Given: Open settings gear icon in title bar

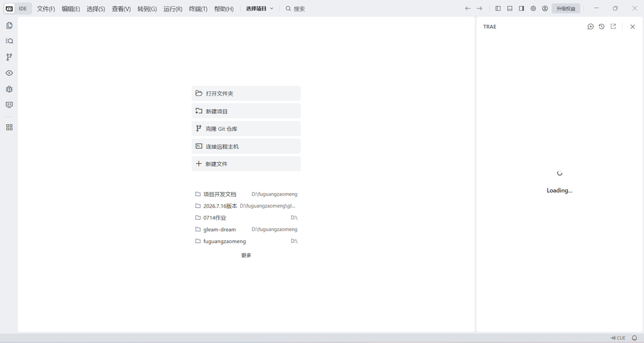Looking at the screenshot, I should click(x=533, y=9).
